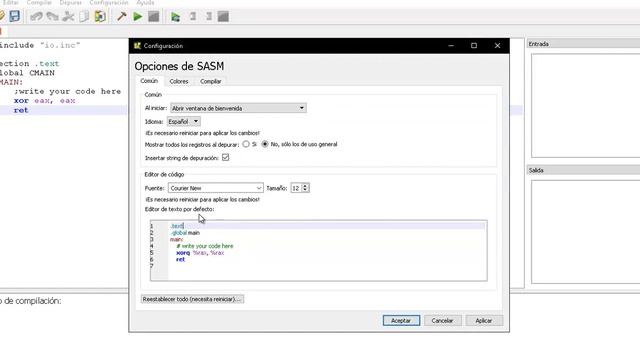Click the Cut scissors icon

coord(68,16)
